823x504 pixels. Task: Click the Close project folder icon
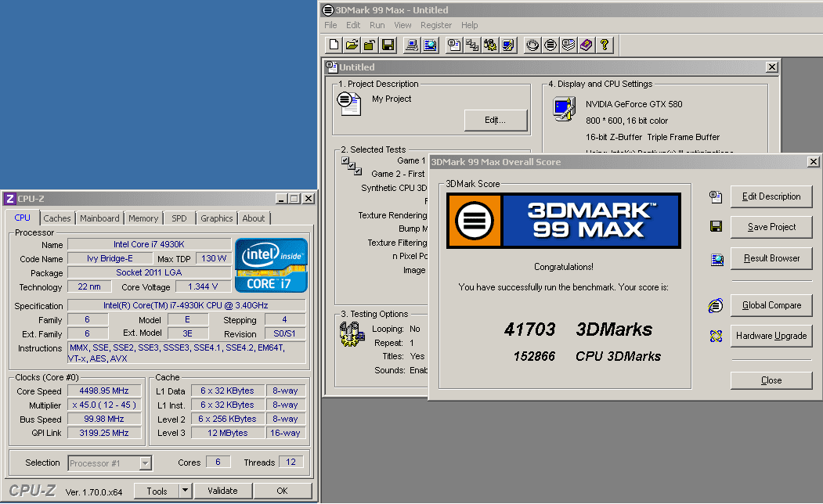[x=370, y=45]
